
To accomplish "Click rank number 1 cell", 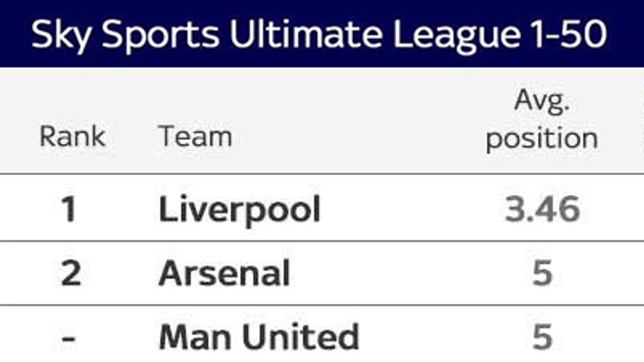I will pyautogui.click(x=69, y=209).
